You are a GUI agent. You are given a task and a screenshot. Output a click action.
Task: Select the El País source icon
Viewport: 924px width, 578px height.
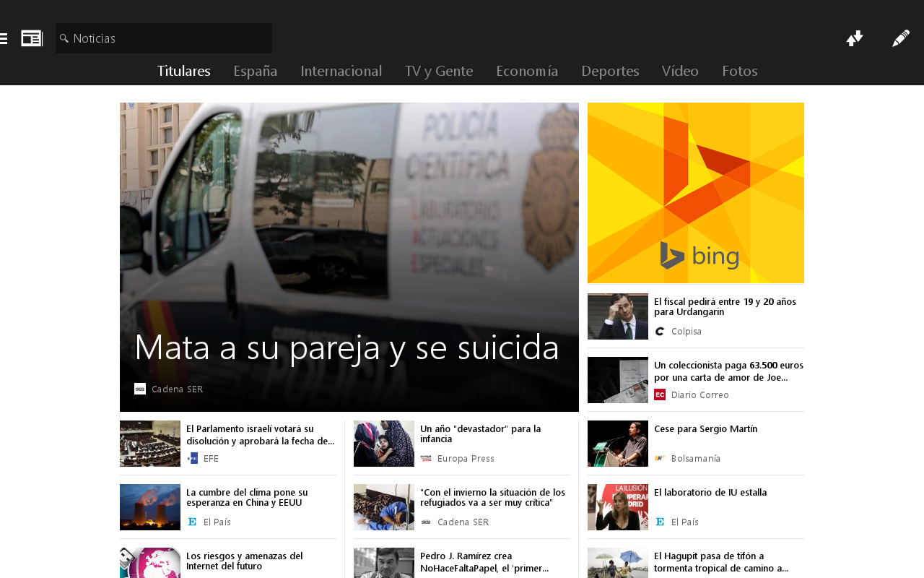click(192, 521)
